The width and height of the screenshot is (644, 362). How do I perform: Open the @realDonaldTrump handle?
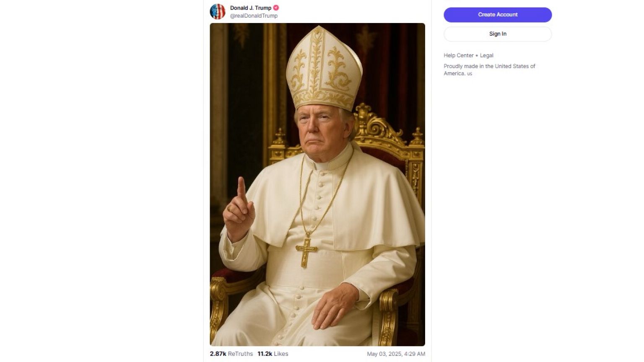[x=253, y=16]
